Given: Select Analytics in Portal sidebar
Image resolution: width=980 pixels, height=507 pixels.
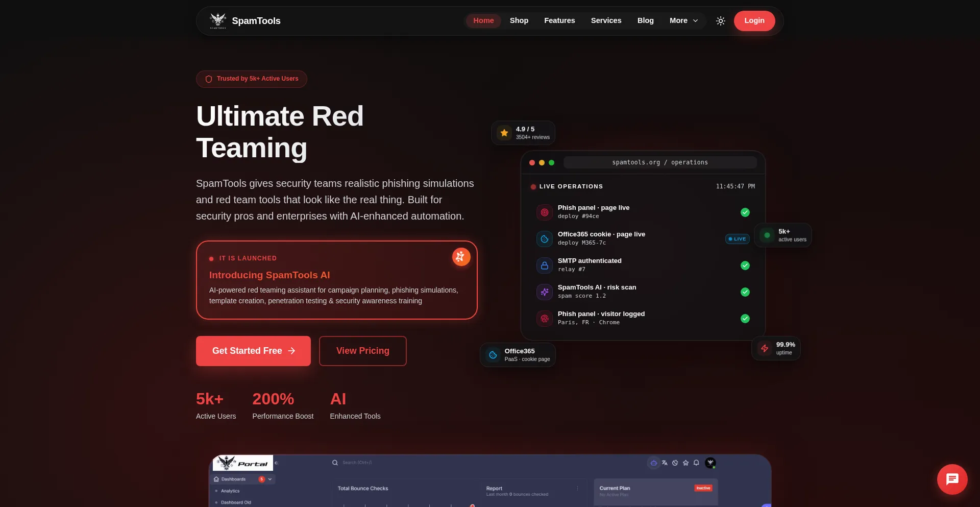Looking at the screenshot, I should pyautogui.click(x=230, y=491).
